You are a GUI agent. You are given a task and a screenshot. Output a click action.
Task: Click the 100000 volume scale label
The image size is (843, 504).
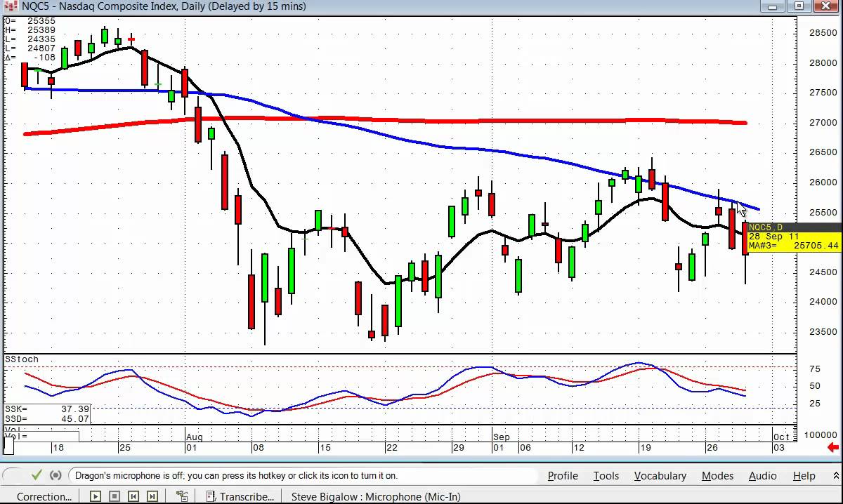click(x=821, y=436)
